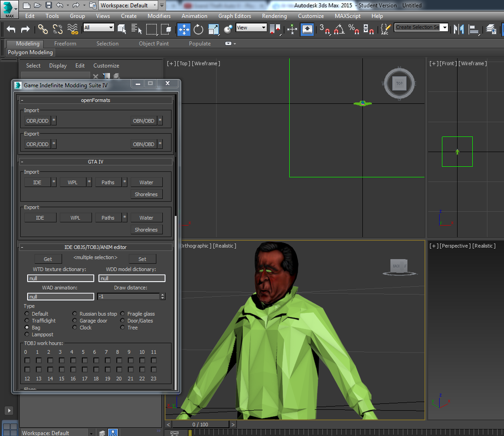
Task: Toggle the Angle Snap button
Action: coord(339,29)
